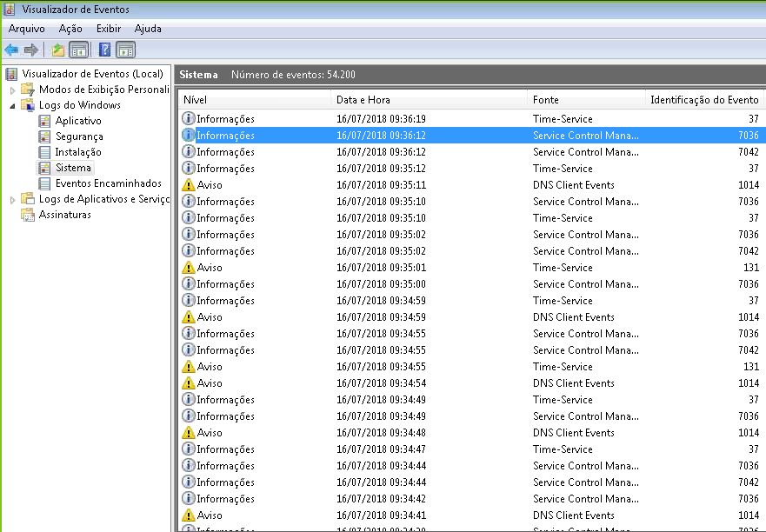Select the Segurança log
766x532 pixels.
coord(79,136)
